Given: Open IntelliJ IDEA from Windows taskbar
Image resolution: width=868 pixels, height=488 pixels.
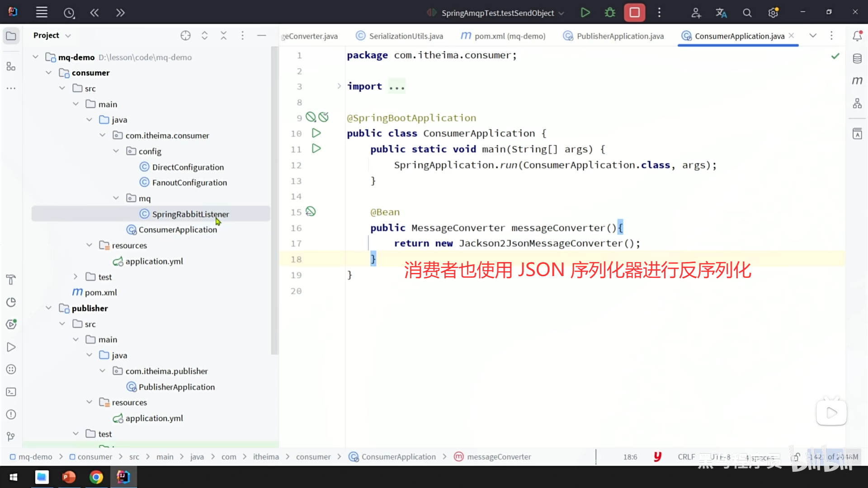Looking at the screenshot, I should [123, 477].
